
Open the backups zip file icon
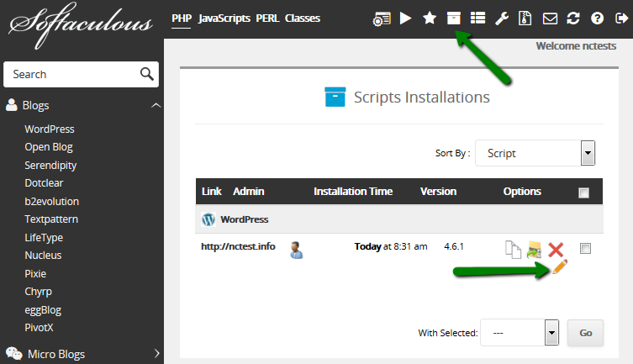(x=525, y=18)
